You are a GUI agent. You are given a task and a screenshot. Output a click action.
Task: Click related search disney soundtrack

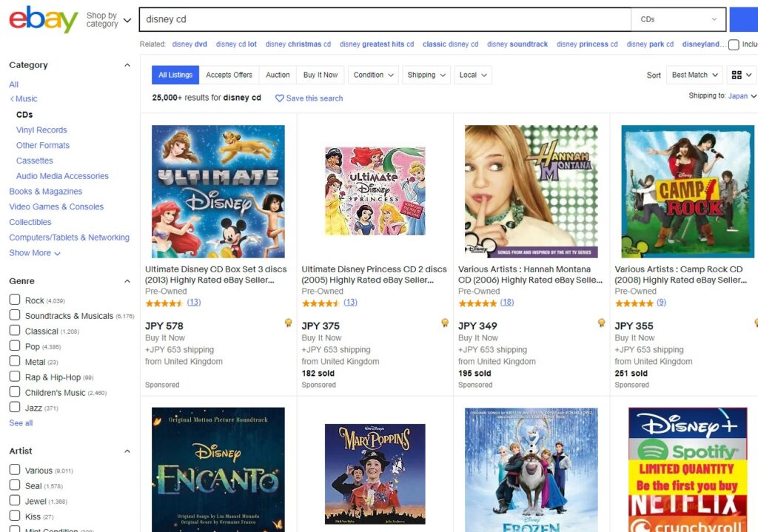click(517, 44)
